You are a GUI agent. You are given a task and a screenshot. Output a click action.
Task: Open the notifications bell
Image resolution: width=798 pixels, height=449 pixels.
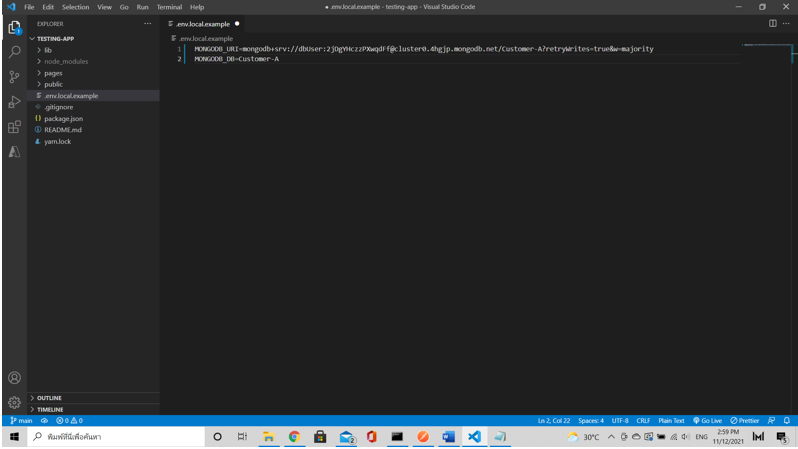point(787,420)
